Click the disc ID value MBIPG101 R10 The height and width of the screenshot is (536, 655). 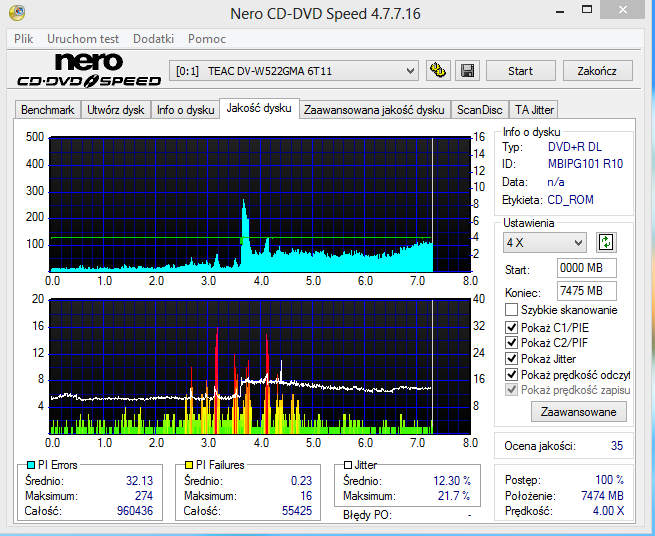(x=585, y=164)
